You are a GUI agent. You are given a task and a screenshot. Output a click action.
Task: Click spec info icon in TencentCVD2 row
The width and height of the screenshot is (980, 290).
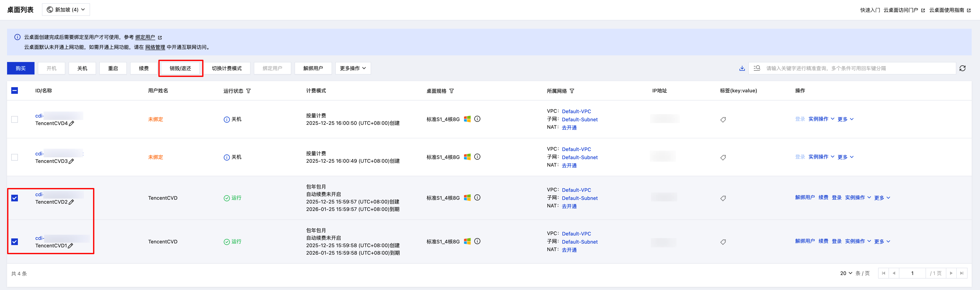tap(478, 197)
